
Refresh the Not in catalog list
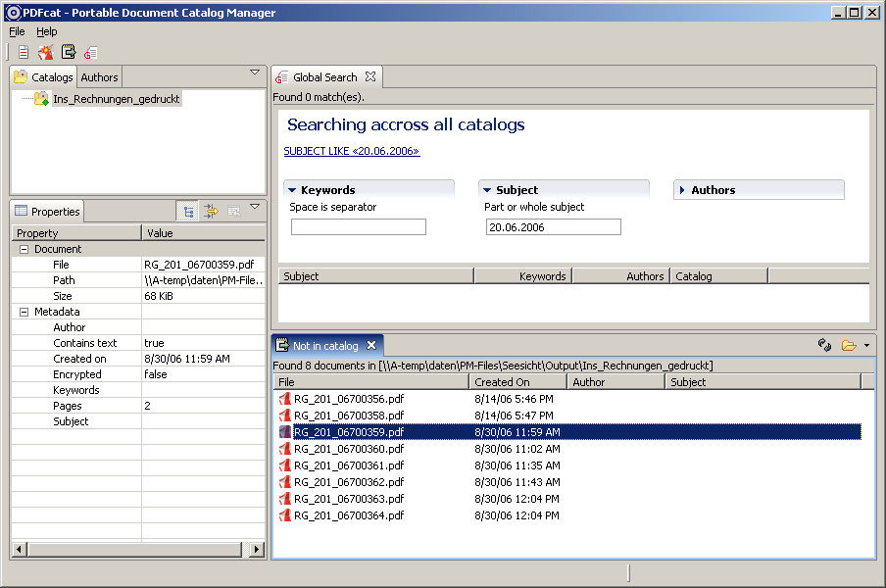824,345
